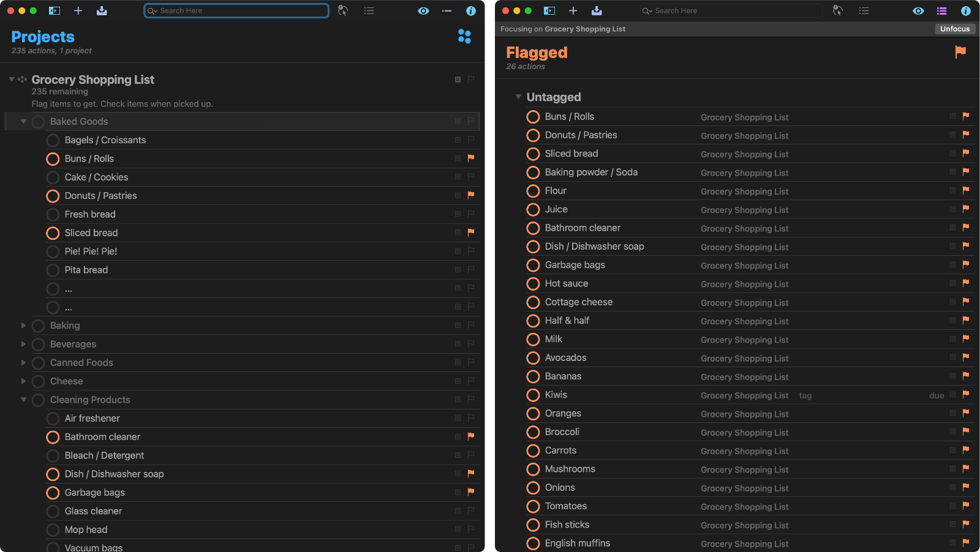Click the large orange Flagged perspective flag
980x552 pixels.
coord(960,52)
